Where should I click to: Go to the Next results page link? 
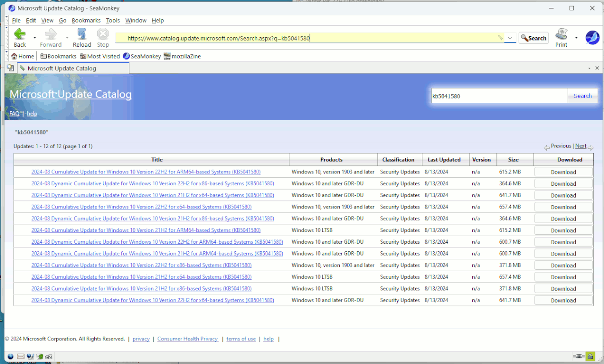coord(581,146)
